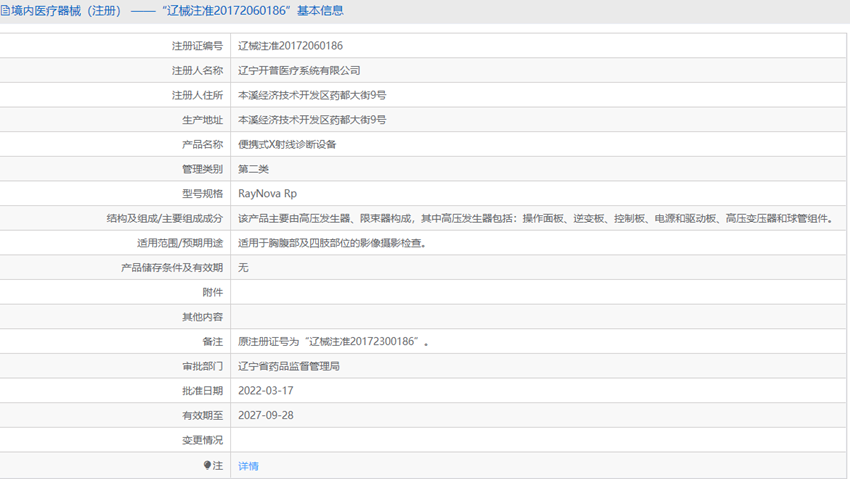Click the 生产地址 label
The image size is (850, 479).
203,120
